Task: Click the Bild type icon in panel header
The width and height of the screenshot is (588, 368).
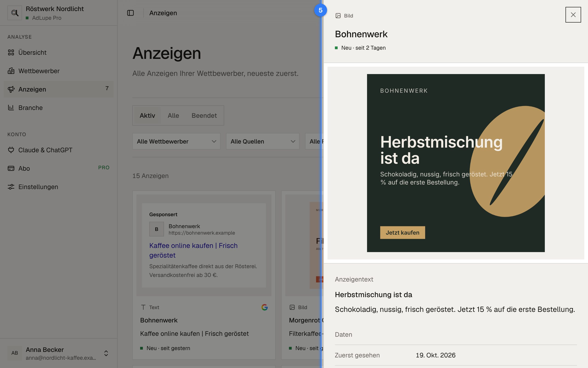Action: (x=338, y=16)
